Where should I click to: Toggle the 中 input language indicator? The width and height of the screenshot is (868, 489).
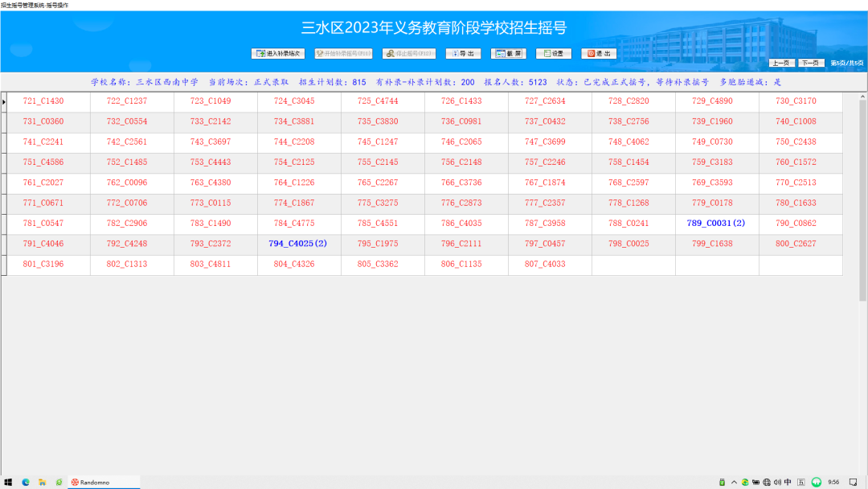click(x=788, y=483)
